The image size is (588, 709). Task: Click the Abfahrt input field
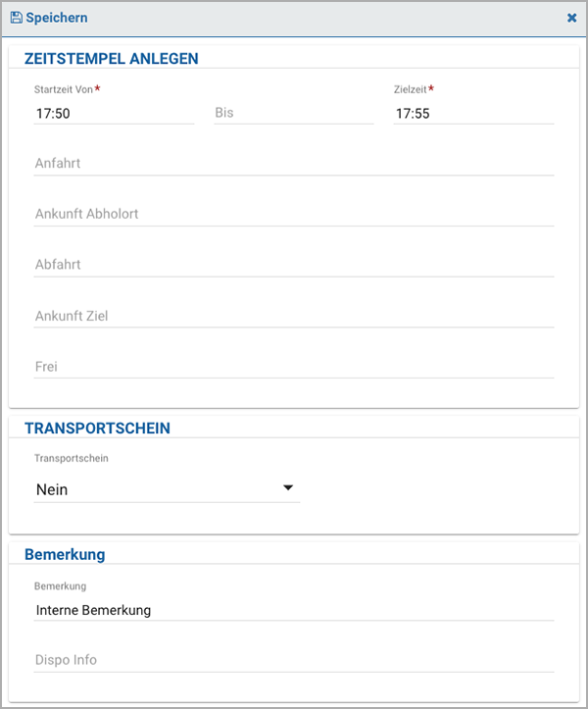(294, 265)
